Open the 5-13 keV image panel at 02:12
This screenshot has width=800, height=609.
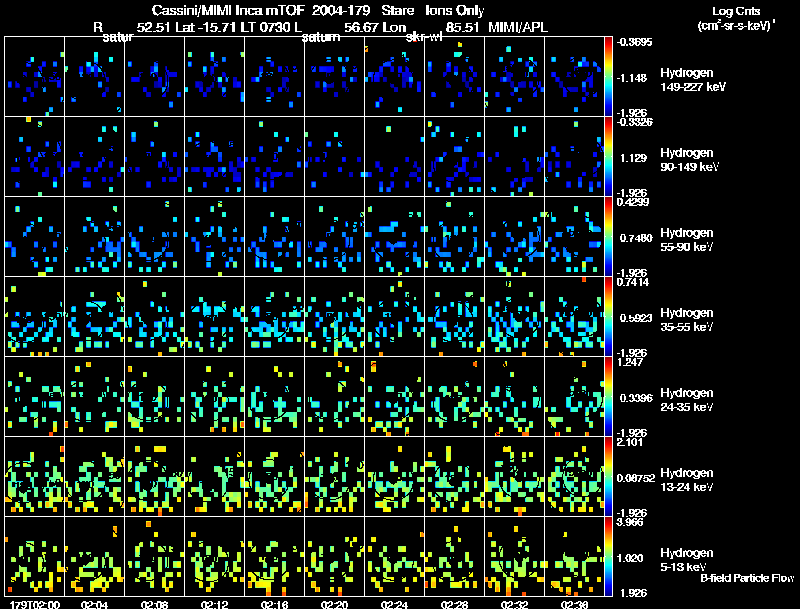click(214, 557)
